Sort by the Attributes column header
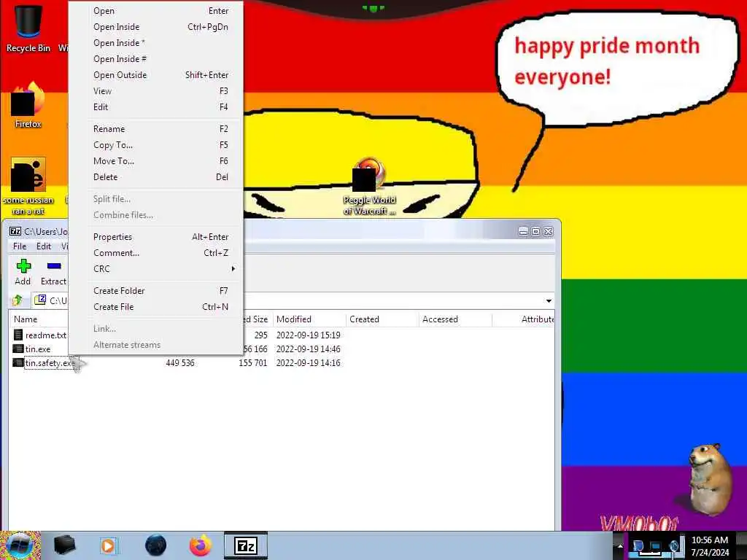The height and width of the screenshot is (560, 747). (523, 319)
